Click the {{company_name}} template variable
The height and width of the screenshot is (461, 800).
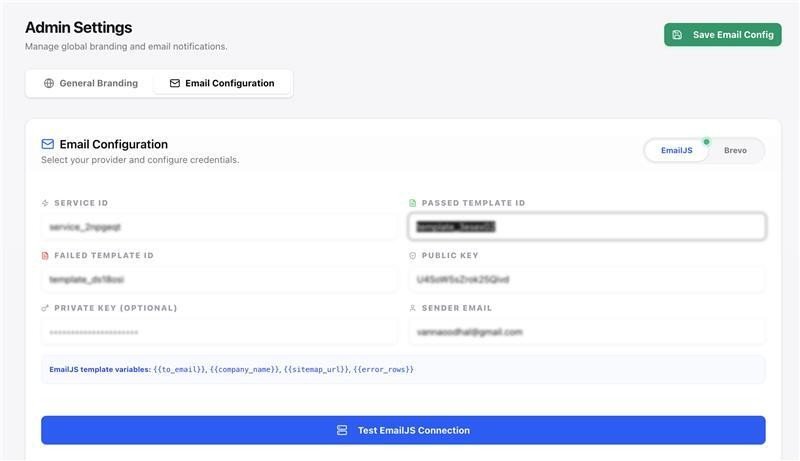coord(244,369)
